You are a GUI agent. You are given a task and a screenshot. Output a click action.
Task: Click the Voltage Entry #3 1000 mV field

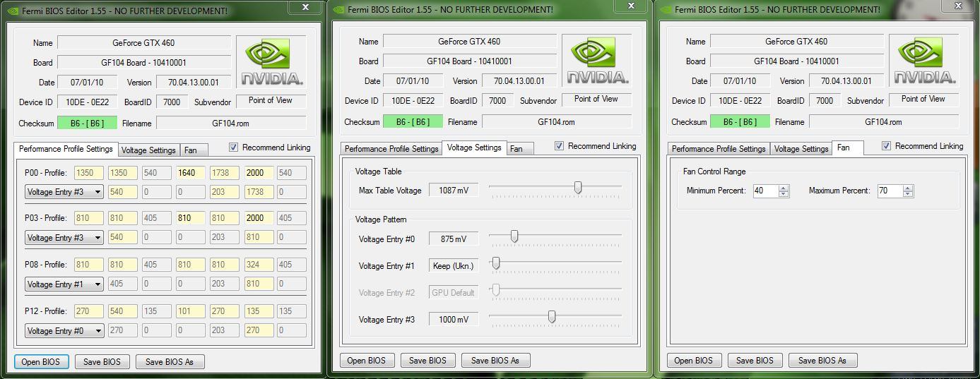click(454, 320)
